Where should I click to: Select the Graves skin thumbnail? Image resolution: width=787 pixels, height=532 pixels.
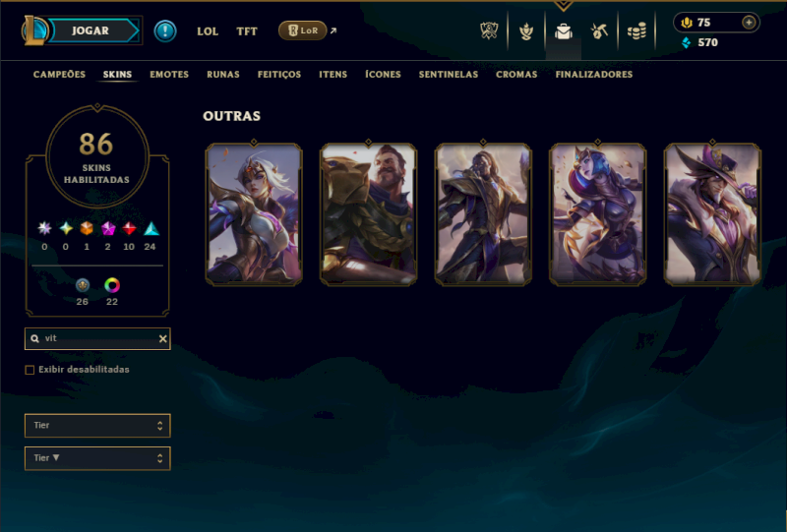click(368, 214)
